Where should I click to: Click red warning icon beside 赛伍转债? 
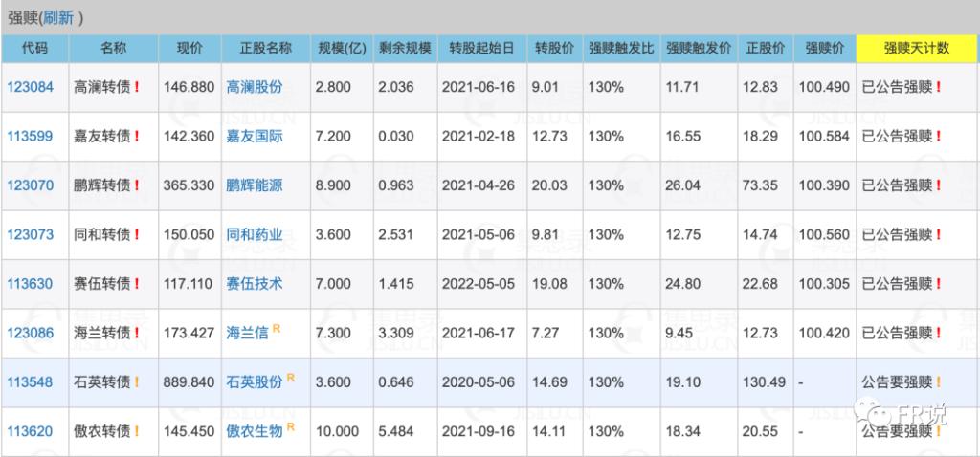[137, 284]
